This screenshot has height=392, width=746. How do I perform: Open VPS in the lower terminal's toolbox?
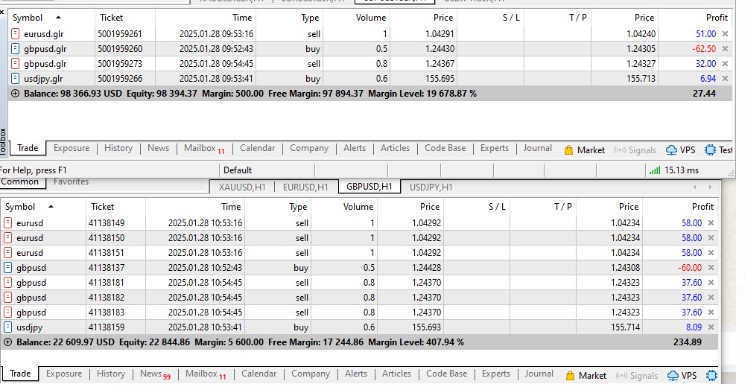(682, 375)
